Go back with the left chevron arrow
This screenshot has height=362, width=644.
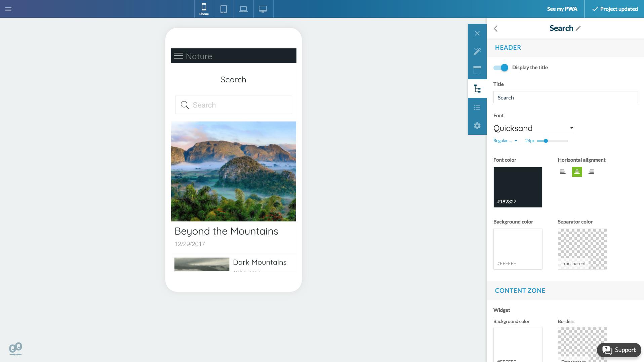(496, 29)
